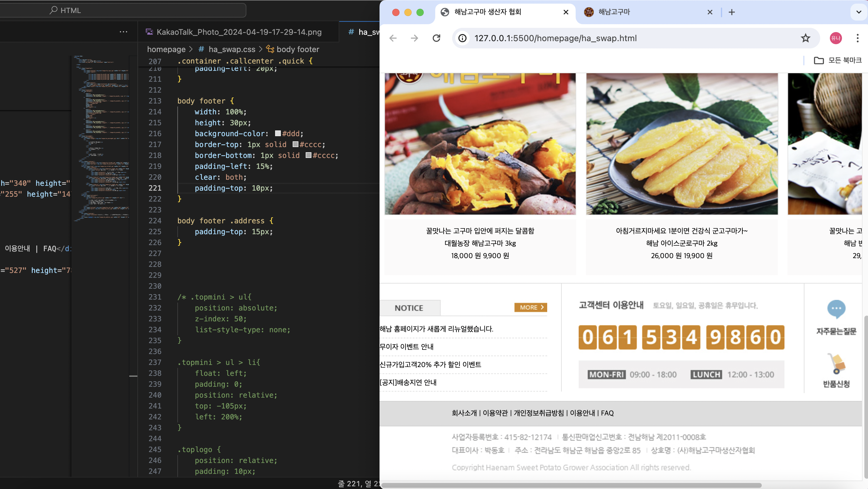
Task: Reload the page in Chrome
Action: pos(436,38)
